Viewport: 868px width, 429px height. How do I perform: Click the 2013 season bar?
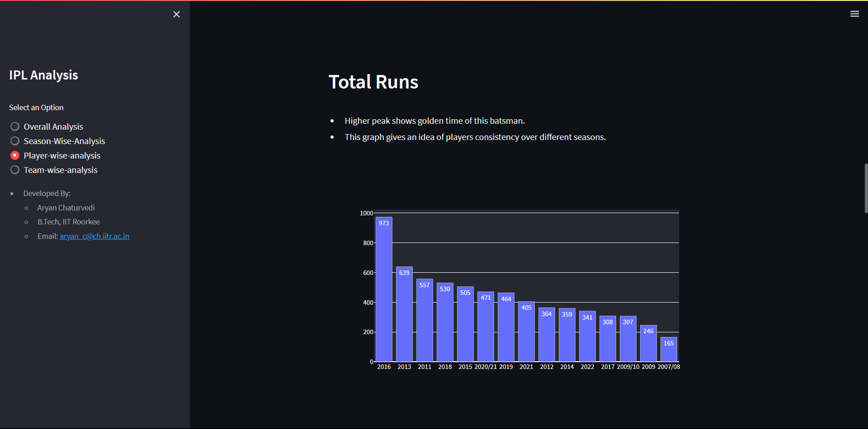click(404, 316)
